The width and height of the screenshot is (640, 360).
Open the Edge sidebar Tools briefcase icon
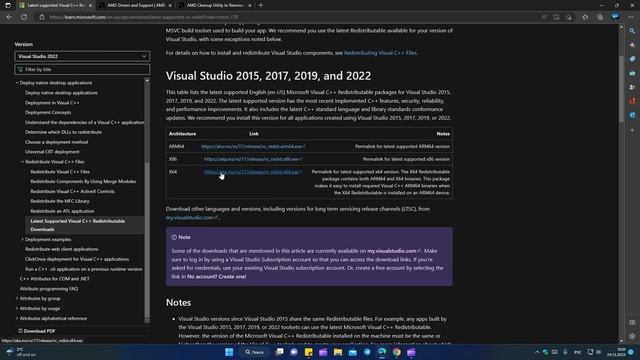tap(632, 73)
